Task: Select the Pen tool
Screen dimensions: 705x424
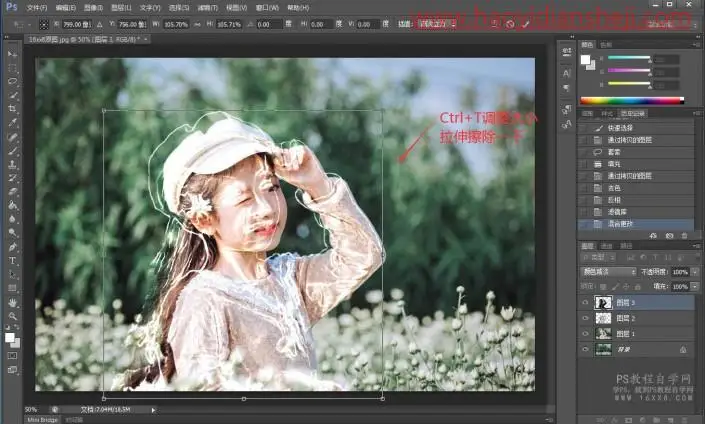Action: 12,247
